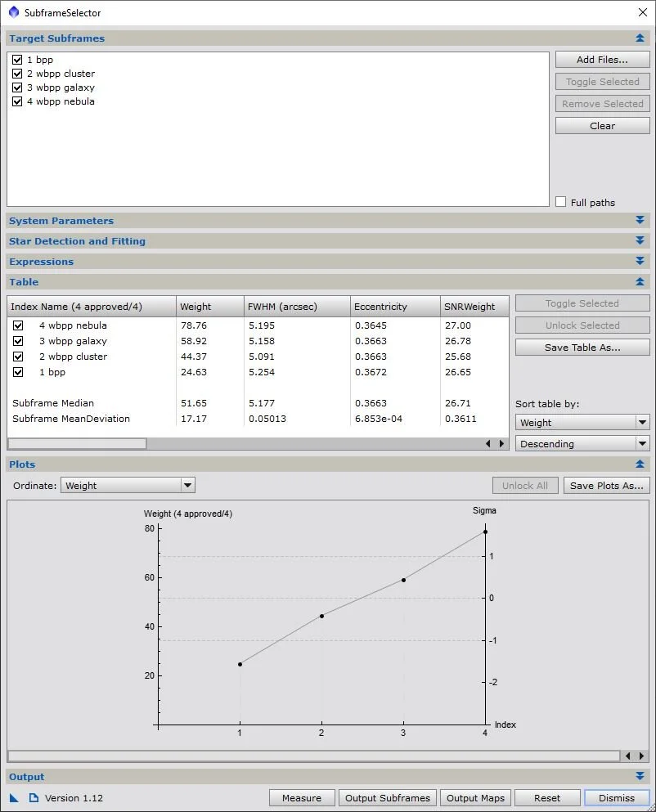Click the Dismiss button
Screen dimensions: 656x812
(x=617, y=798)
